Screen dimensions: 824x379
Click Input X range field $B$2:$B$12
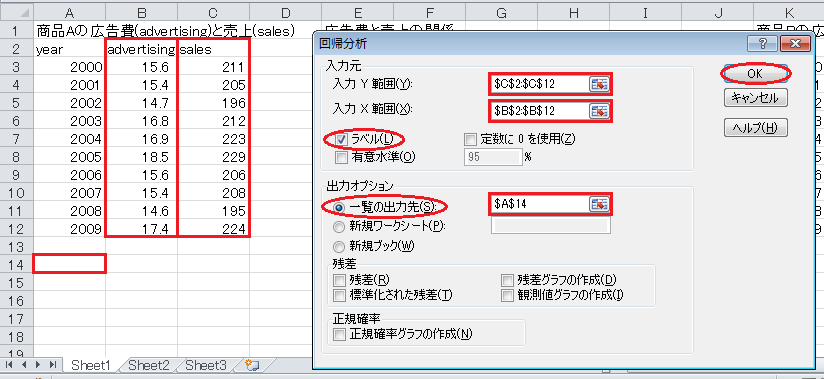[x=539, y=110]
